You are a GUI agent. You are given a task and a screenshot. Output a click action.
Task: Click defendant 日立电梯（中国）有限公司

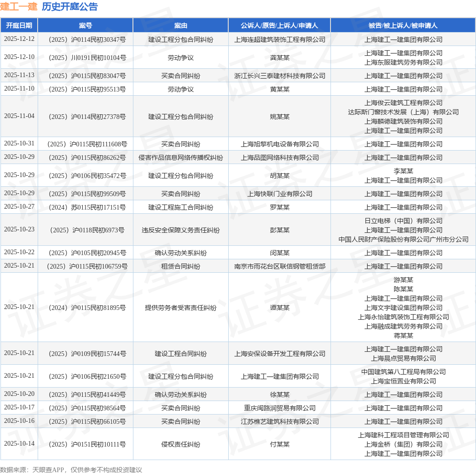pos(403,221)
